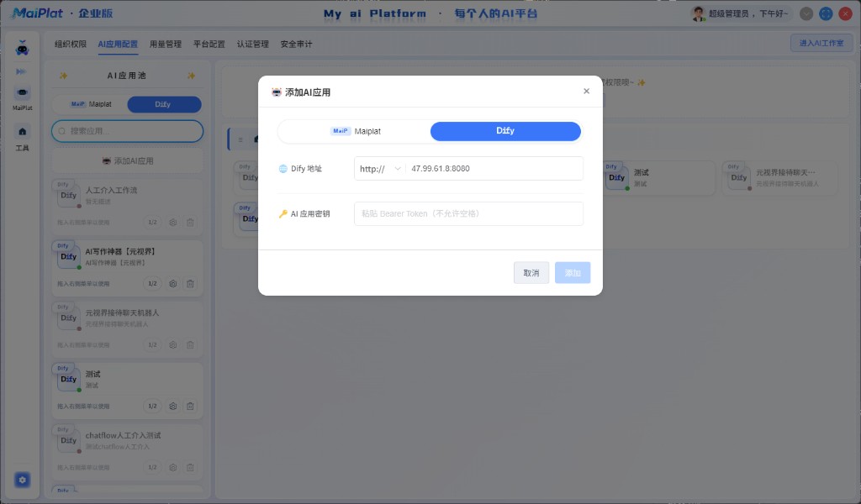Click the 进入AI工作室 button
The image size is (861, 504).
(x=821, y=43)
